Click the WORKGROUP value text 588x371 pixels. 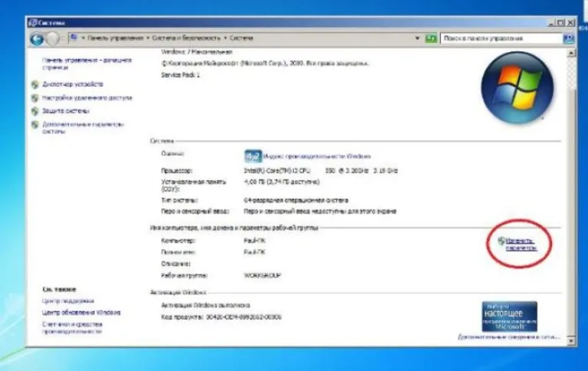click(x=262, y=275)
